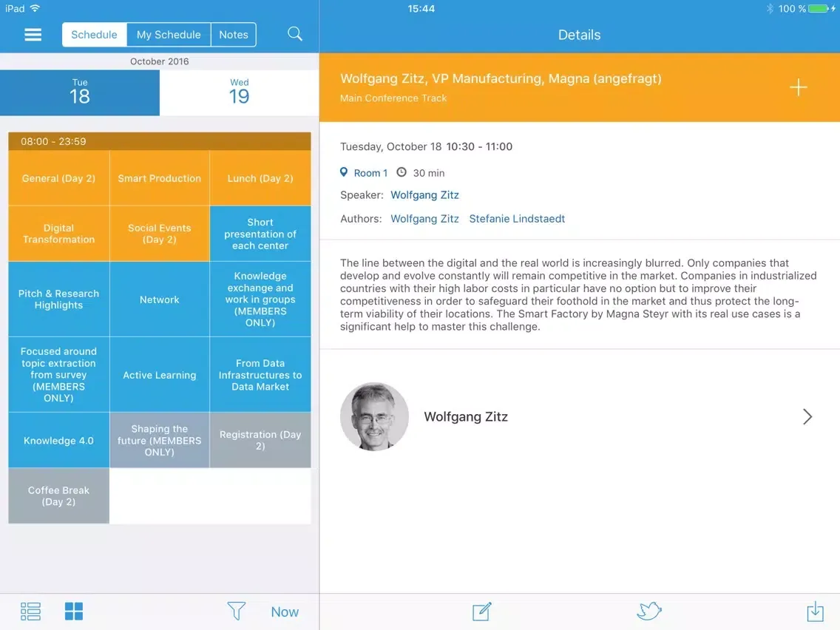Open From Data Infrastructures to Data Market tile

pyautogui.click(x=260, y=374)
